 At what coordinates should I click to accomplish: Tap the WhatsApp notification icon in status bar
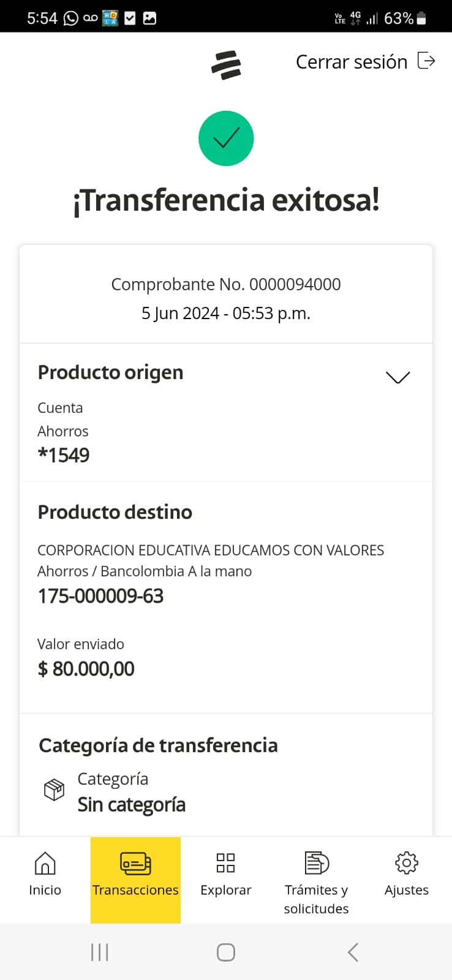71,18
